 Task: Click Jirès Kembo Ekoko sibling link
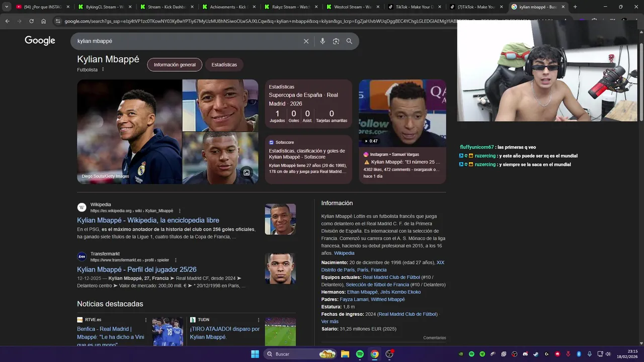click(x=400, y=292)
